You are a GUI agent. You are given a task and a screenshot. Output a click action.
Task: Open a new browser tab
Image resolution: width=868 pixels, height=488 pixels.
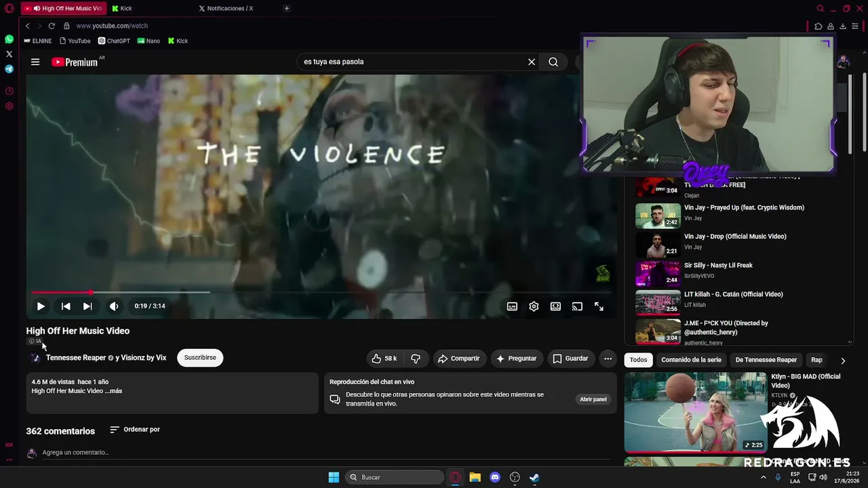(x=287, y=9)
